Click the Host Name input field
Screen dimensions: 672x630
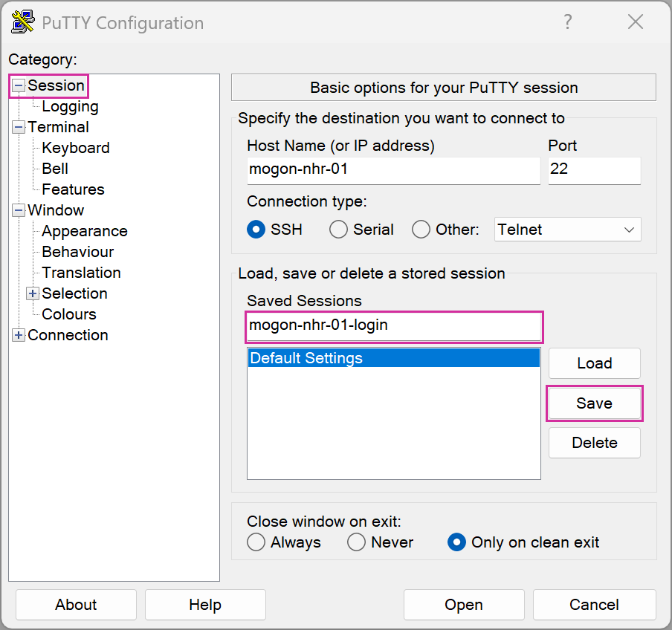tap(393, 169)
